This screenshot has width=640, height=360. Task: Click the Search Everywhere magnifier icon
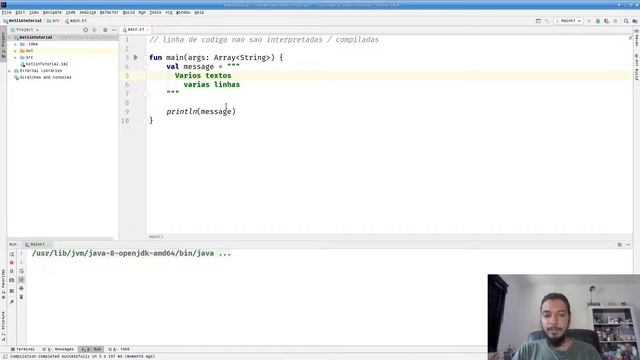[x=626, y=21]
